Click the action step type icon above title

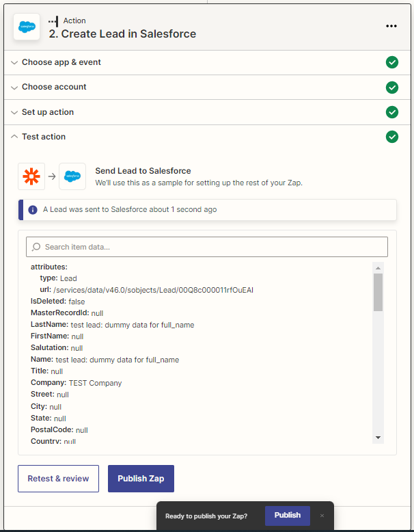[x=53, y=21]
